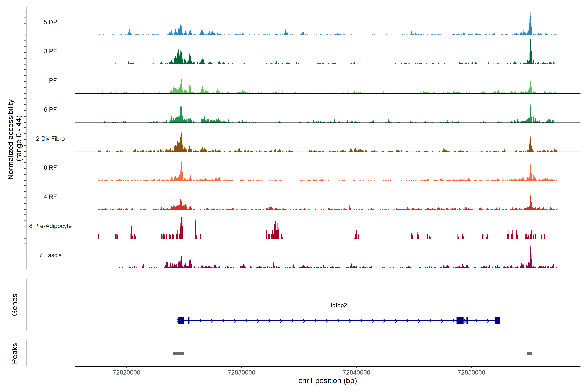Click the first Igfbp2 exon block

click(x=181, y=320)
